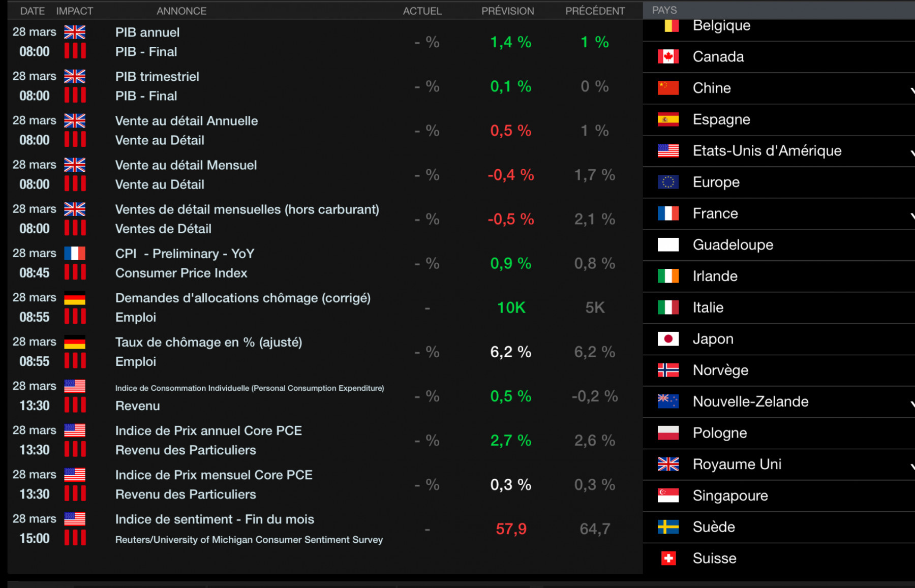Click the red impact bars for PIB annuel
Screen dimensions: 915x588
point(75,51)
